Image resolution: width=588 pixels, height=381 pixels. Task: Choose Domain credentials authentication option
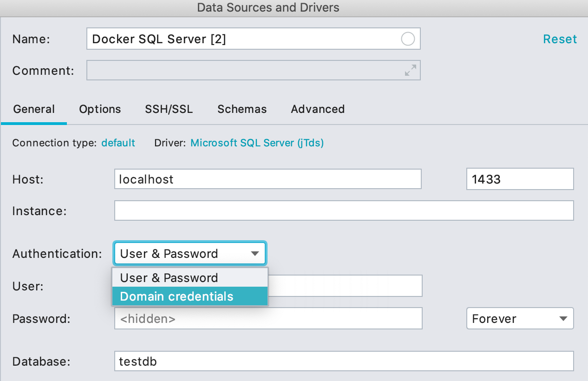click(x=189, y=296)
